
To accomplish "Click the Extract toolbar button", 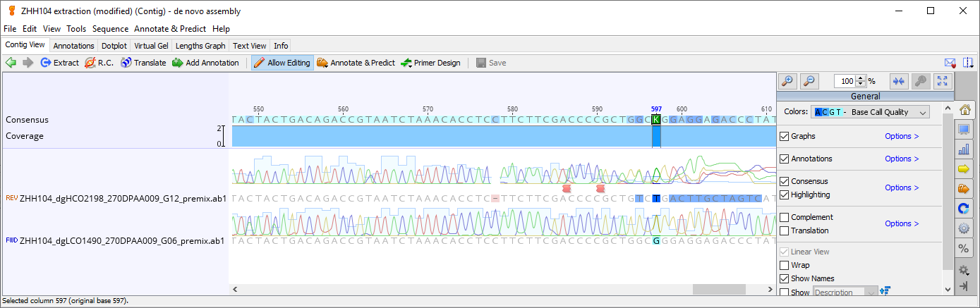I will tap(59, 63).
